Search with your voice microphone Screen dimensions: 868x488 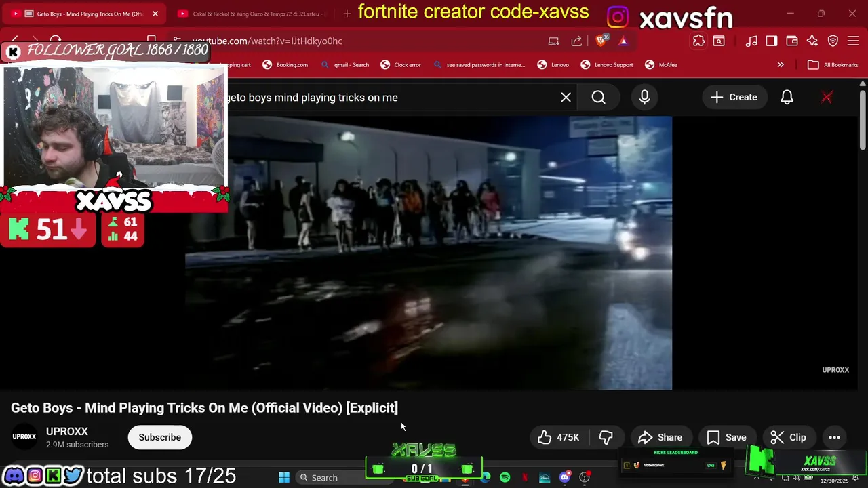point(644,98)
